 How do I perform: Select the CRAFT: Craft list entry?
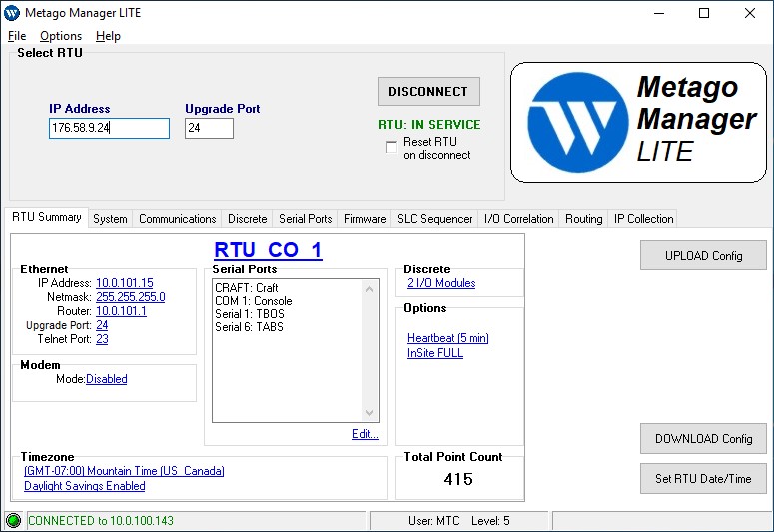click(x=247, y=288)
